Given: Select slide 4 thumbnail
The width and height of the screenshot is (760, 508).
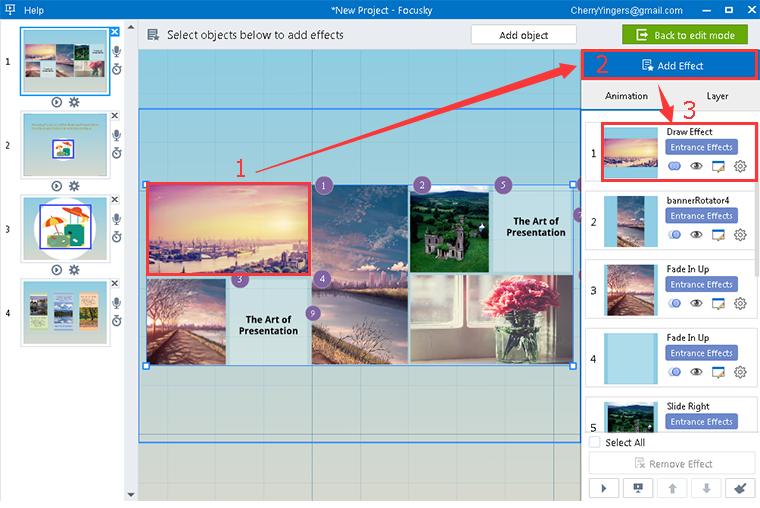Looking at the screenshot, I should (65, 313).
